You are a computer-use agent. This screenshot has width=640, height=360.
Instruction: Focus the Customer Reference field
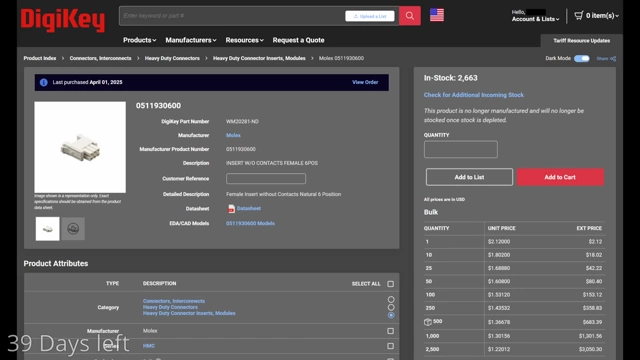tap(266, 178)
